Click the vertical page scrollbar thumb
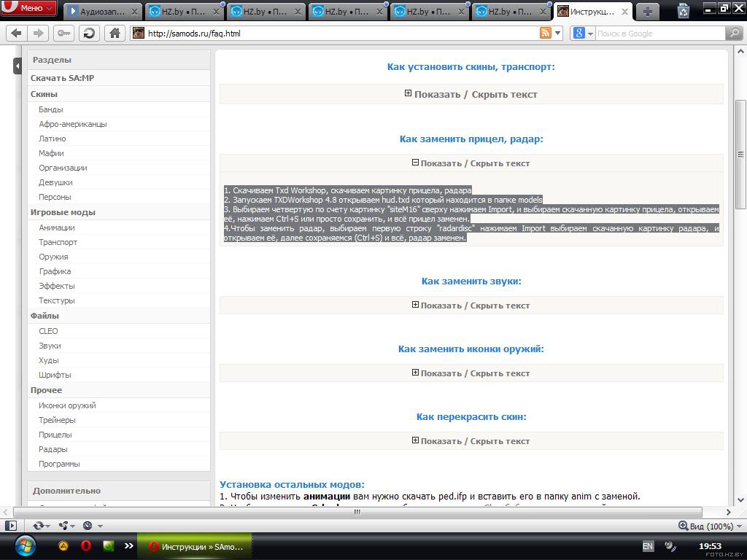 740,155
